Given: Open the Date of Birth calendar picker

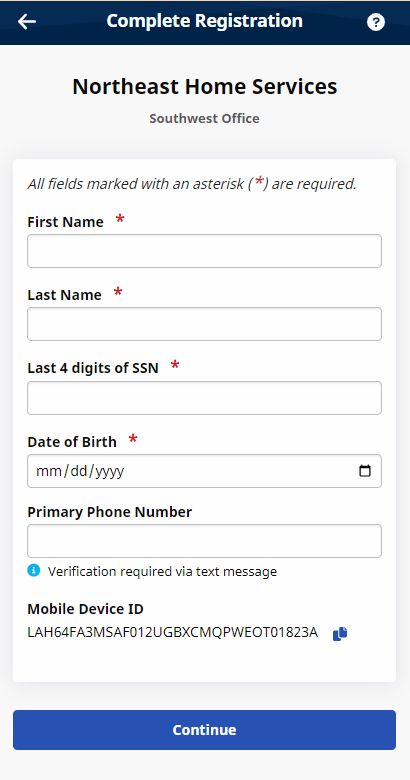Looking at the screenshot, I should coord(365,471).
